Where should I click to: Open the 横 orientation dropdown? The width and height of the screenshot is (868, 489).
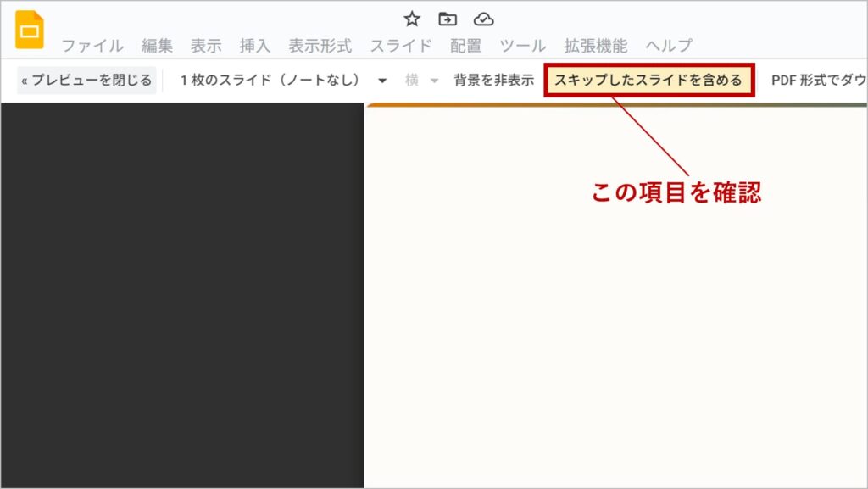pyautogui.click(x=421, y=81)
